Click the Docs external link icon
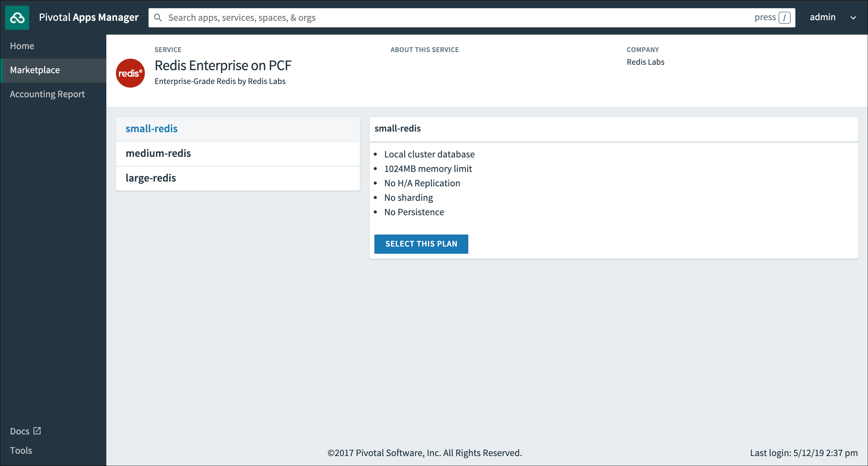This screenshot has width=868, height=466. 37,431
